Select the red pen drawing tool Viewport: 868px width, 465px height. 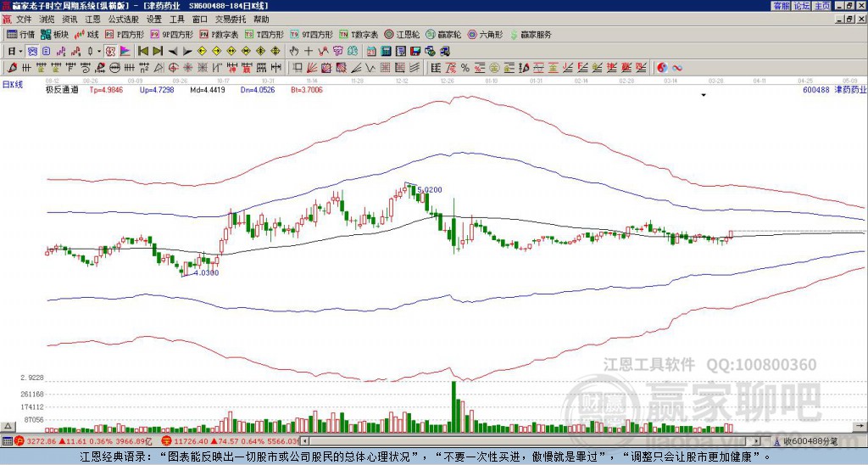point(12,68)
